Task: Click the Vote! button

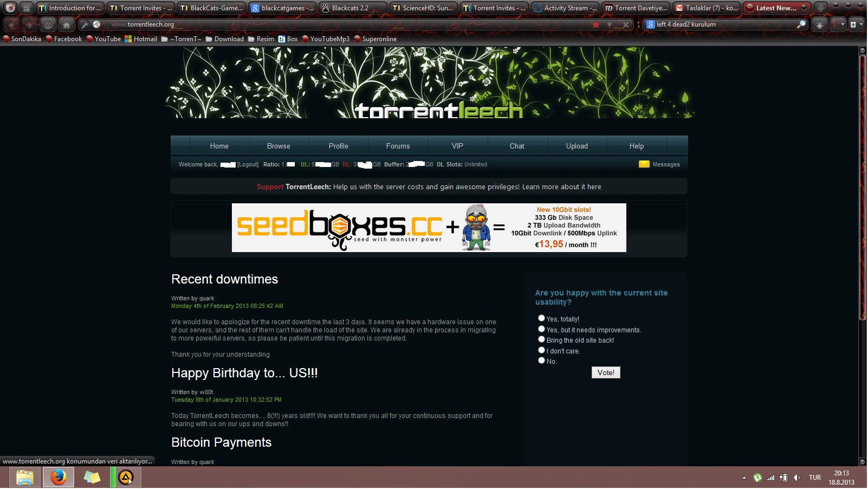Action: (606, 372)
